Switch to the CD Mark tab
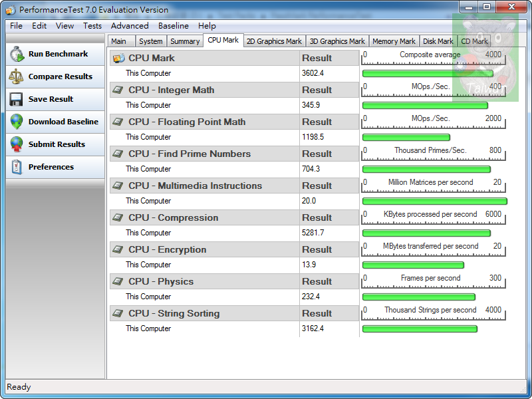 click(474, 41)
